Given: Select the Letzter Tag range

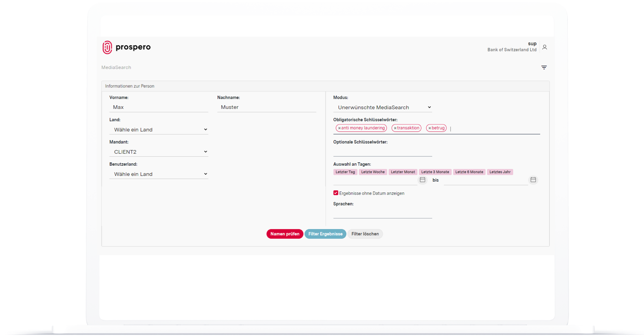Looking at the screenshot, I should click(x=345, y=172).
